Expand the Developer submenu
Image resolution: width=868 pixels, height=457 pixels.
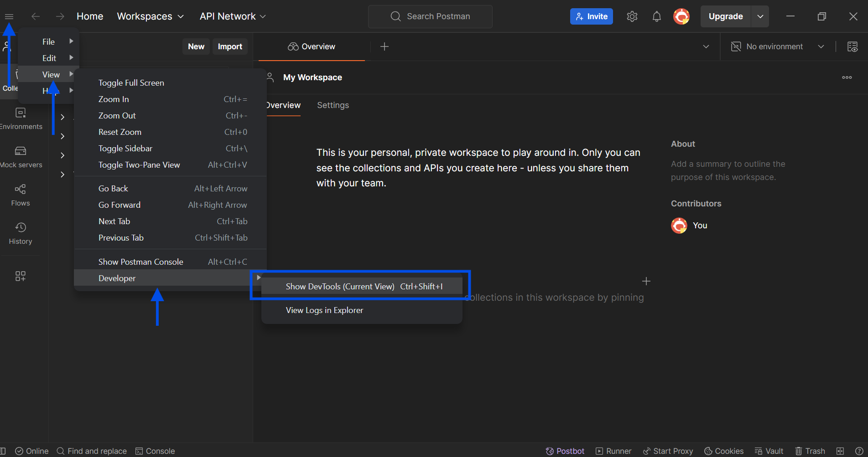170,278
